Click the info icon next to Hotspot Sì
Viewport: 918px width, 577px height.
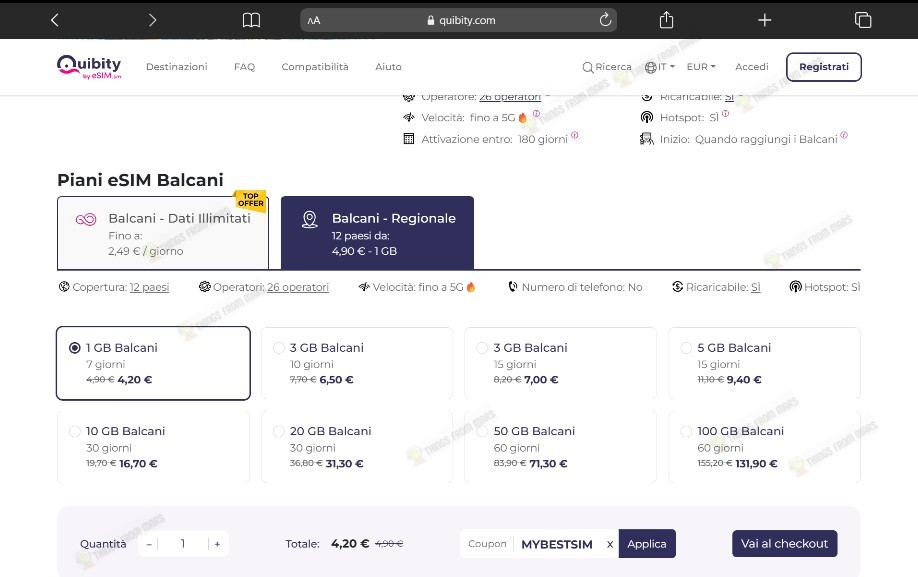tap(725, 114)
